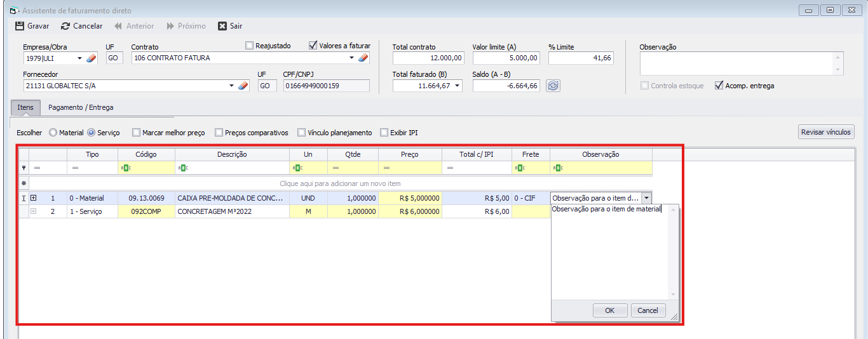Click the refresh icon next to Saldo

pos(553,86)
